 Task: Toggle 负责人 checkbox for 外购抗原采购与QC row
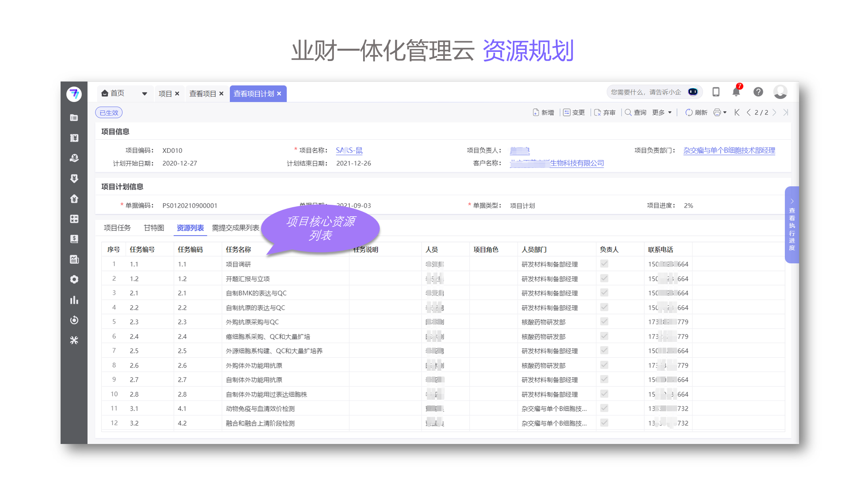604,322
